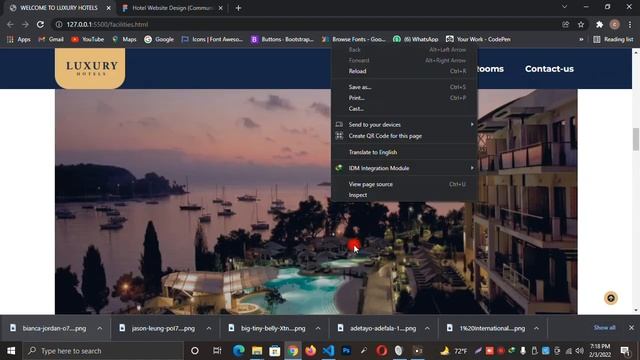Open the Google bookmark
Screen dimensions: 640x360
point(159,39)
